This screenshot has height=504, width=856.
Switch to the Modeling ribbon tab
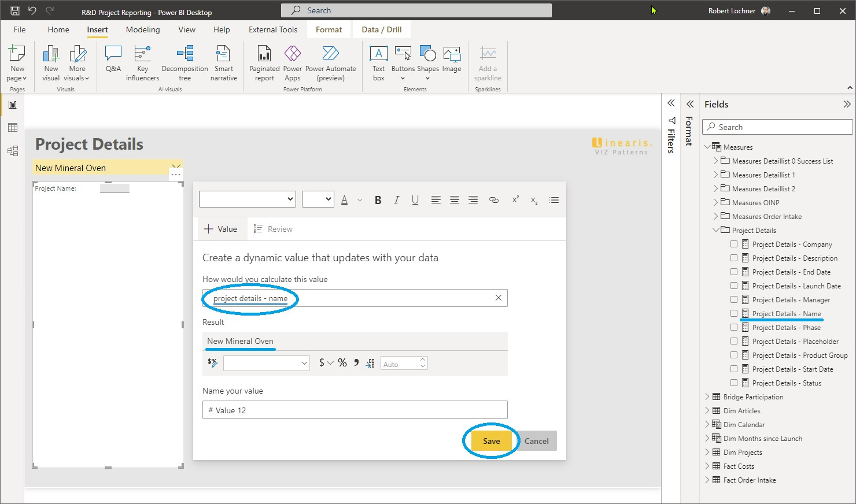(142, 29)
